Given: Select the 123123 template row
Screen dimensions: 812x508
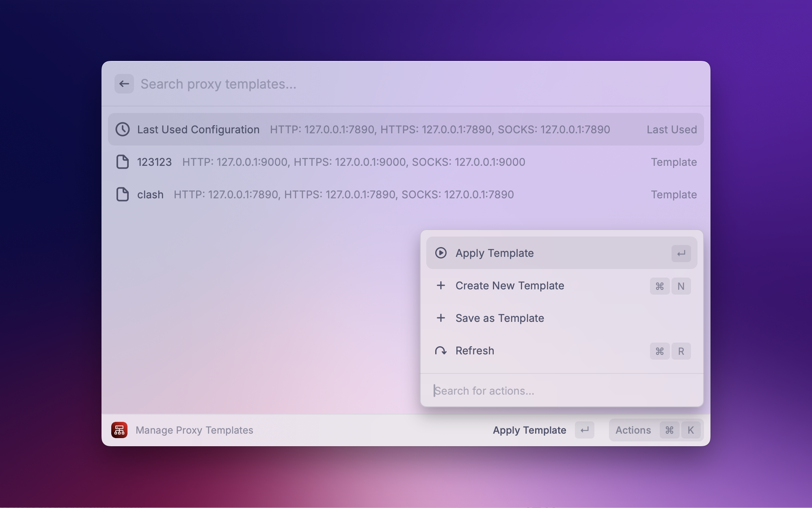Looking at the screenshot, I should [406, 162].
